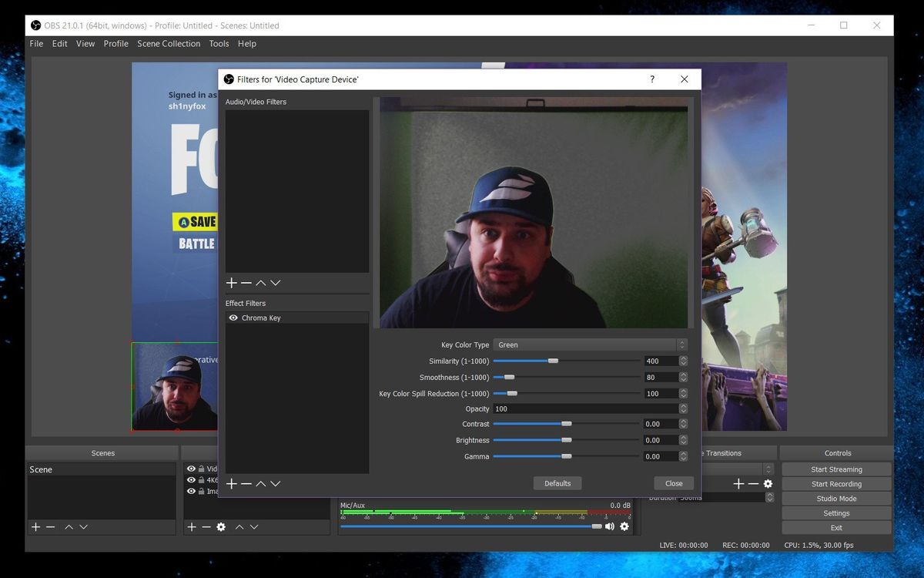Add a new source with the plus icon
The height and width of the screenshot is (578, 924).
pyautogui.click(x=190, y=526)
